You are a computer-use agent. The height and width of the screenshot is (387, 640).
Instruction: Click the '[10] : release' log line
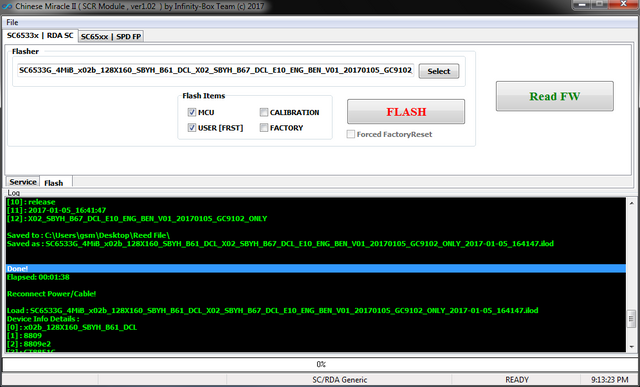click(x=31, y=202)
